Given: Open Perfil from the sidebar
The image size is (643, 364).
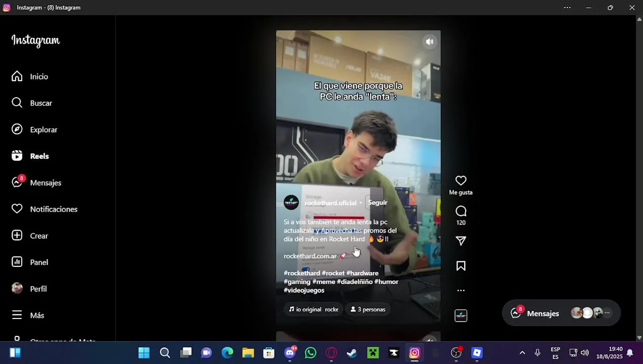Looking at the screenshot, I should click(x=29, y=289).
